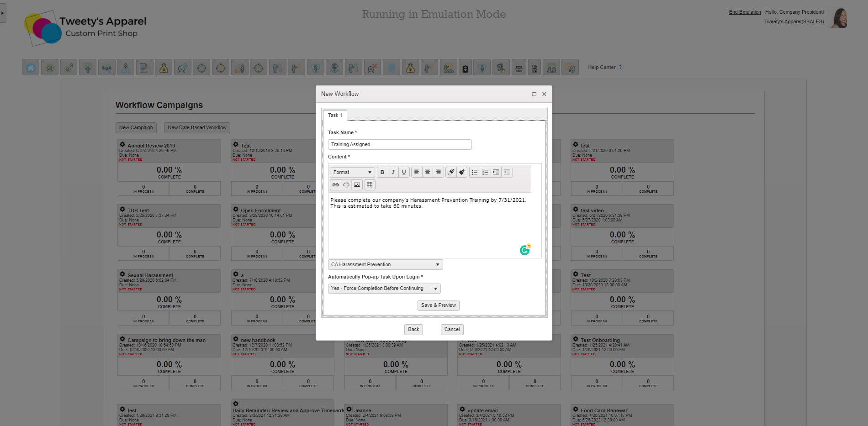
Task: Center align content text
Action: 428,172
